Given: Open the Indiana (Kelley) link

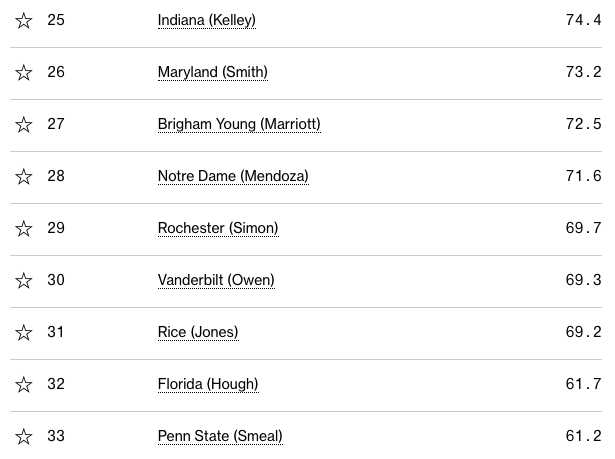Looking at the screenshot, I should (207, 21).
